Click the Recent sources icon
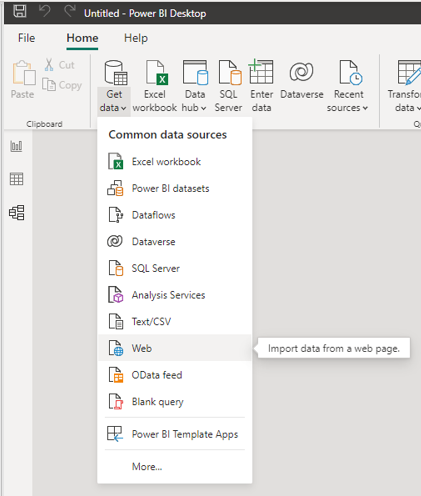Screen dimensions: 421x496 coord(351,73)
